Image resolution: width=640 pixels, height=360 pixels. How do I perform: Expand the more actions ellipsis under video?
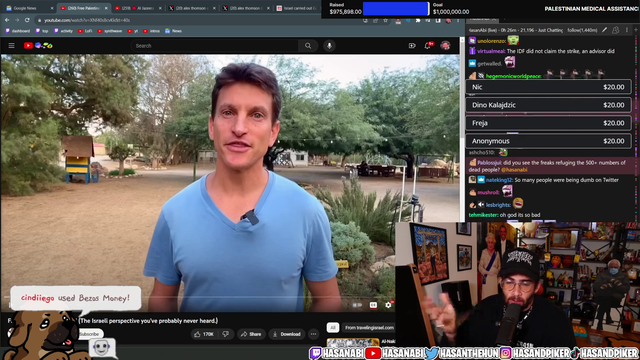coord(313,334)
